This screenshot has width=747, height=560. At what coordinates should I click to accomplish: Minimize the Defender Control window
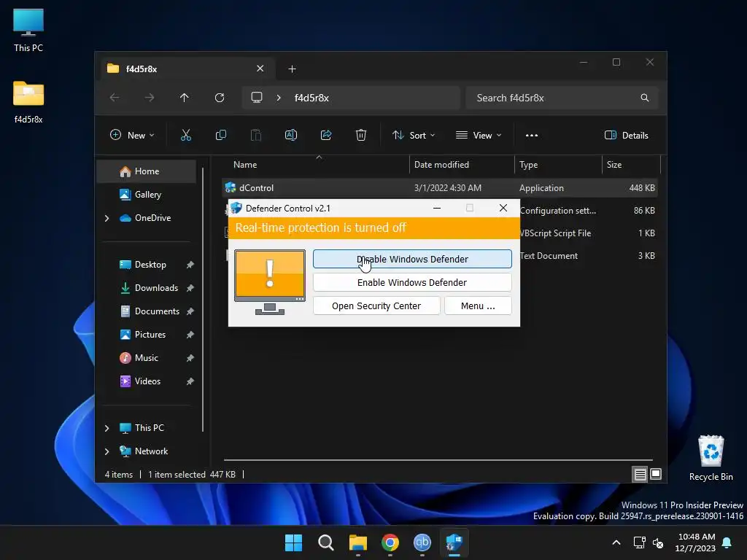[x=437, y=208]
